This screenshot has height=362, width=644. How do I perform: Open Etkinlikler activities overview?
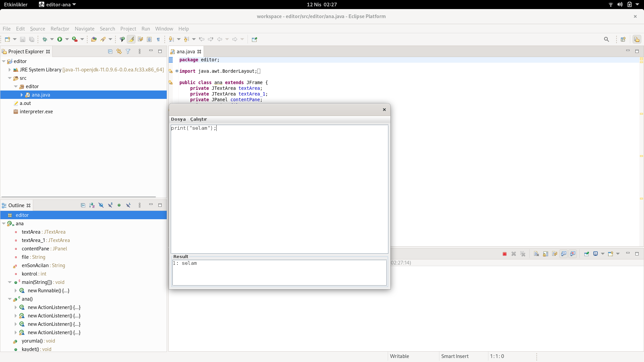[16, 4]
